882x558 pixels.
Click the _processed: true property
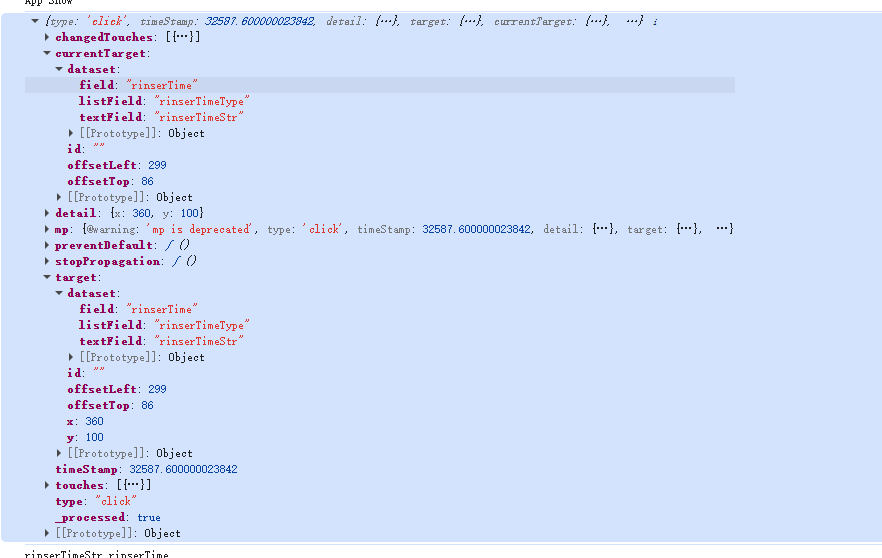(x=107, y=517)
